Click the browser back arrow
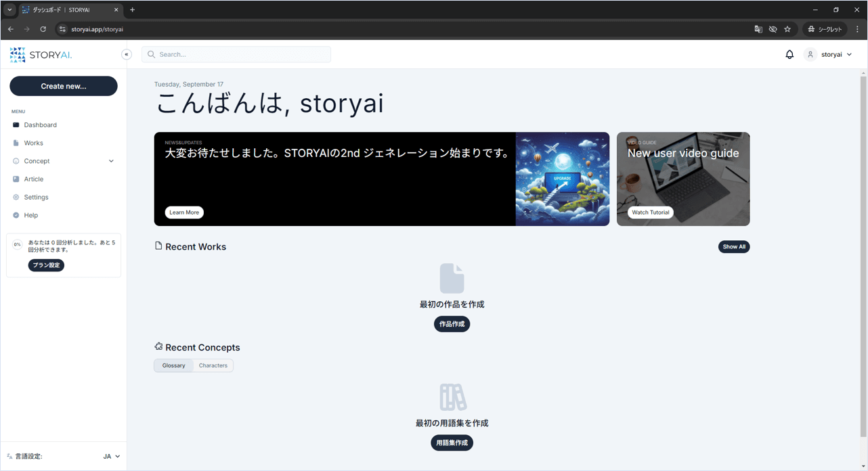This screenshot has width=868, height=471. click(11, 29)
